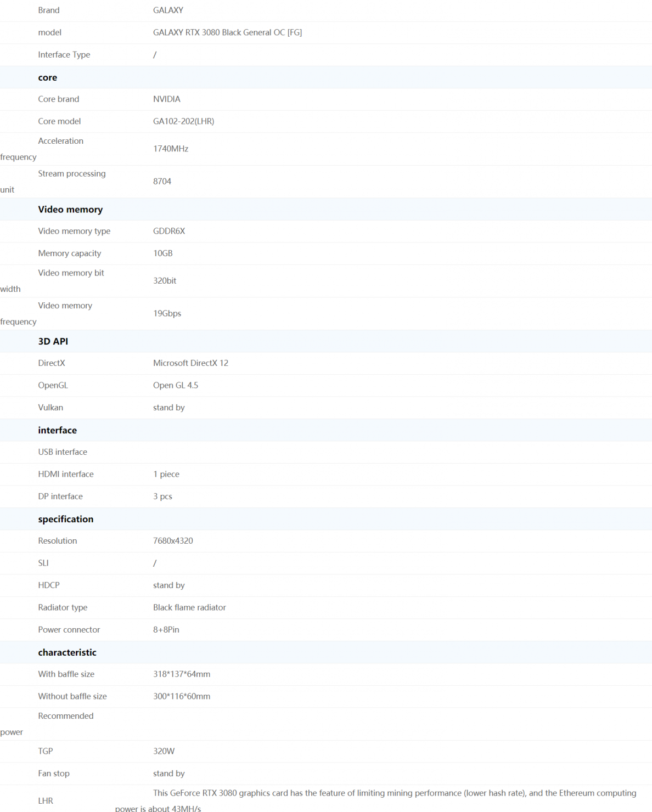The height and width of the screenshot is (812, 652).
Task: Click the NVIDIA core brand value
Action: [166, 99]
